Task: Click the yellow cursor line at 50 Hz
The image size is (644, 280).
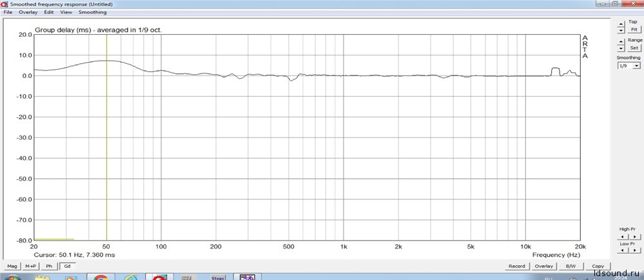Action: point(107,137)
